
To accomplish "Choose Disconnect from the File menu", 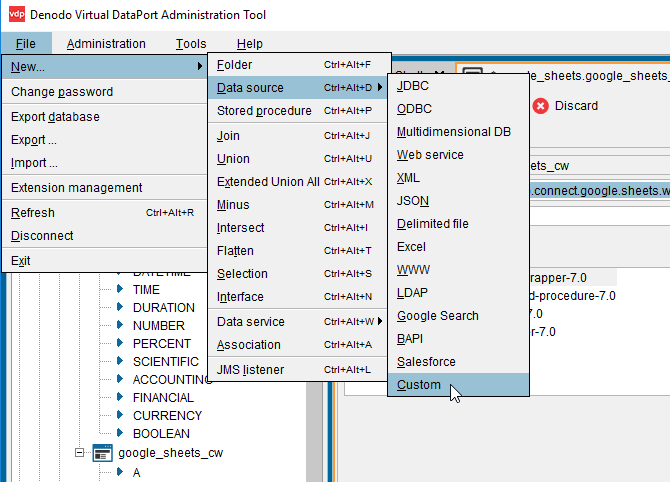I will point(105,235).
